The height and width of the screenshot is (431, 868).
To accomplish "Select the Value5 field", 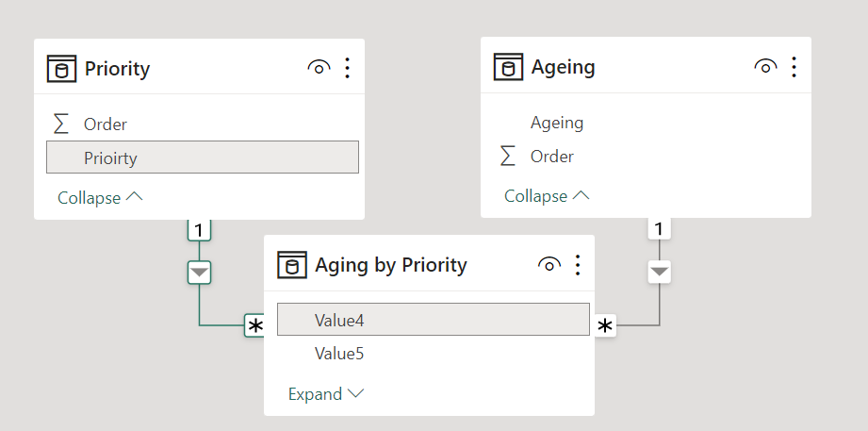I will point(339,354).
